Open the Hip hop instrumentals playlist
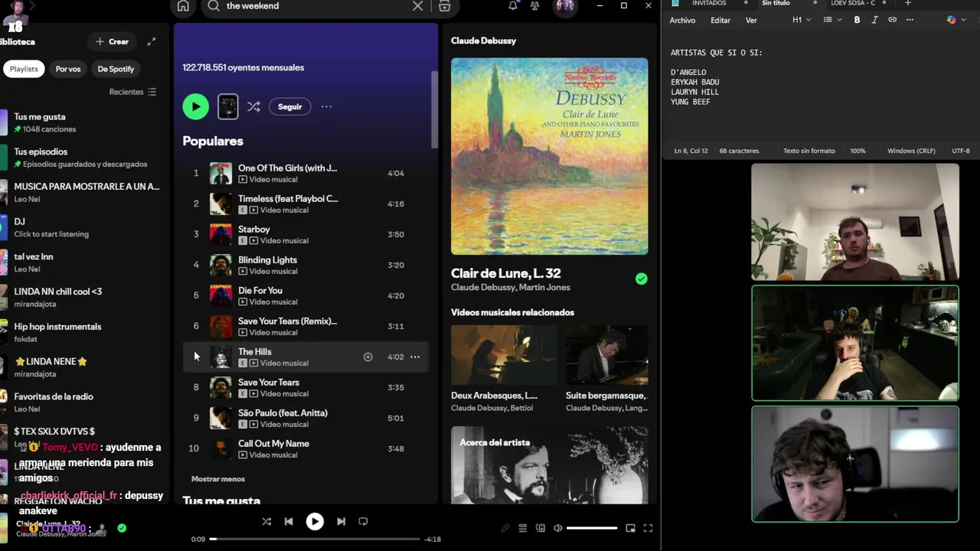980x551 pixels. pos(83,332)
